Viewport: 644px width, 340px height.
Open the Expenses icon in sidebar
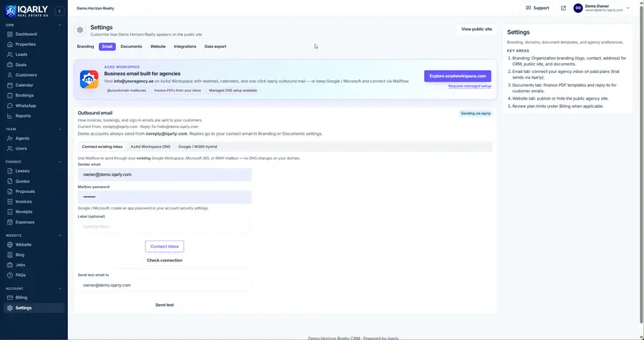(10, 222)
